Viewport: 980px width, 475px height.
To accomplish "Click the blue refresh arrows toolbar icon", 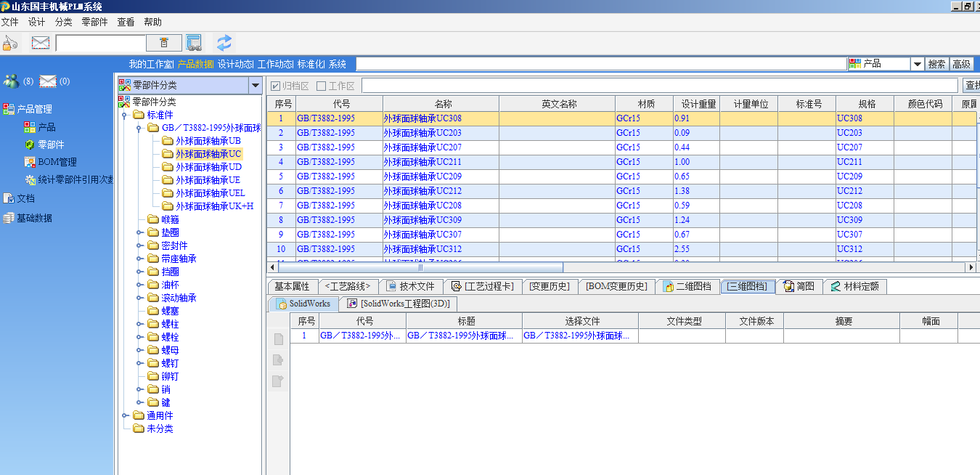I will pos(224,43).
